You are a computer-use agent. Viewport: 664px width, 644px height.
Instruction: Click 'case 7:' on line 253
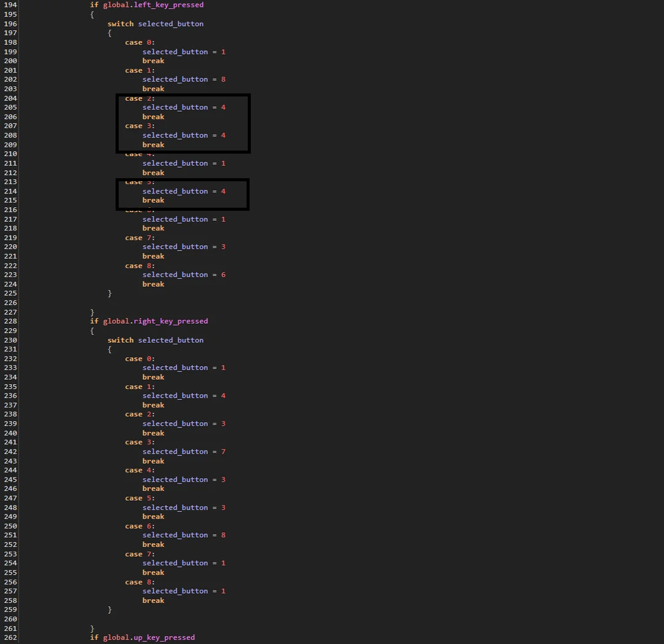pos(140,554)
